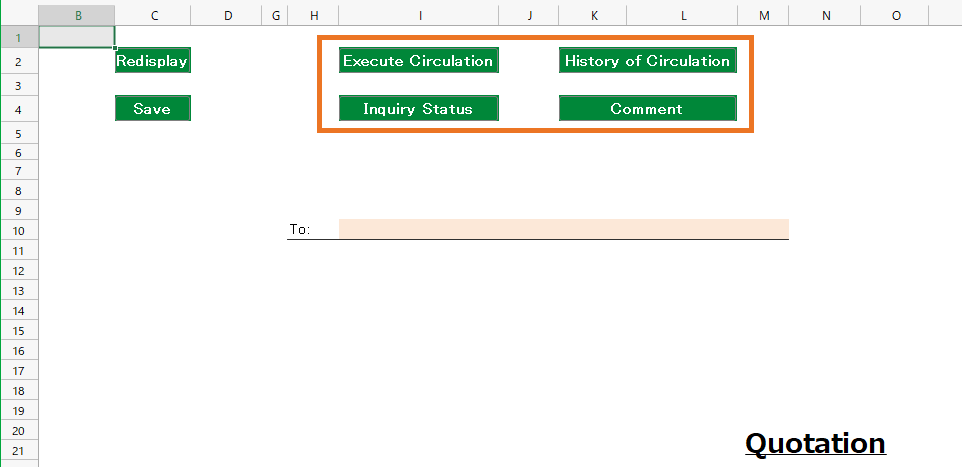
Task: Select cell B1
Action: (76, 36)
